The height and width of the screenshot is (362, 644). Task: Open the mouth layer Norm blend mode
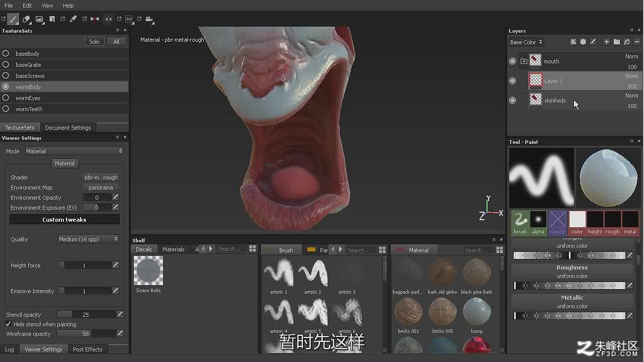pyautogui.click(x=631, y=56)
